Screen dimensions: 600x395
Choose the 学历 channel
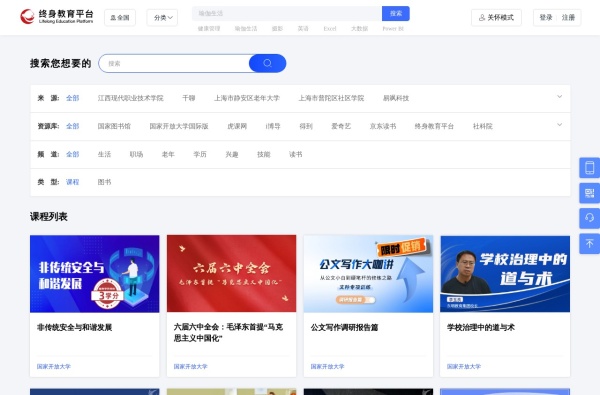(200, 155)
